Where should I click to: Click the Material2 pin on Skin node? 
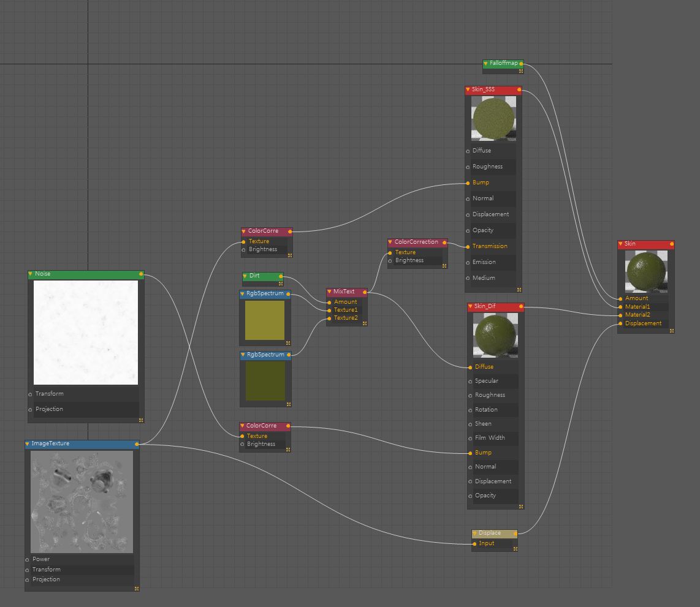(x=620, y=315)
